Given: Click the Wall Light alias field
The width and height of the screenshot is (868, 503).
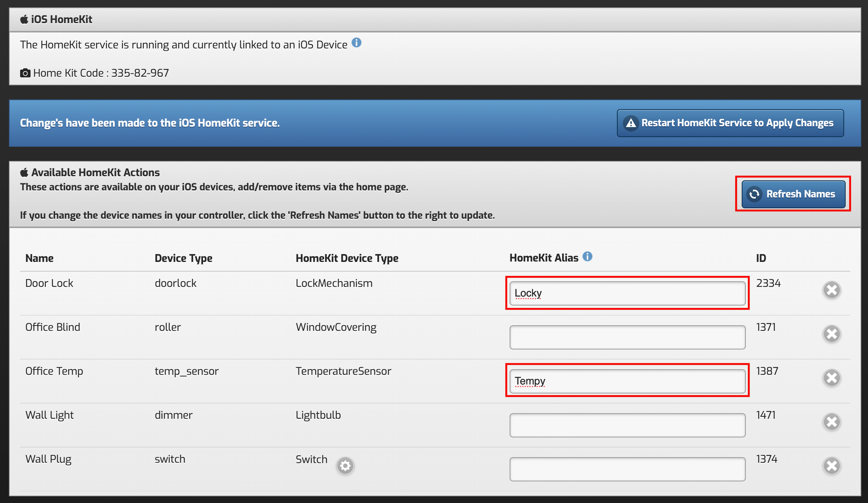Looking at the screenshot, I should click(627, 425).
